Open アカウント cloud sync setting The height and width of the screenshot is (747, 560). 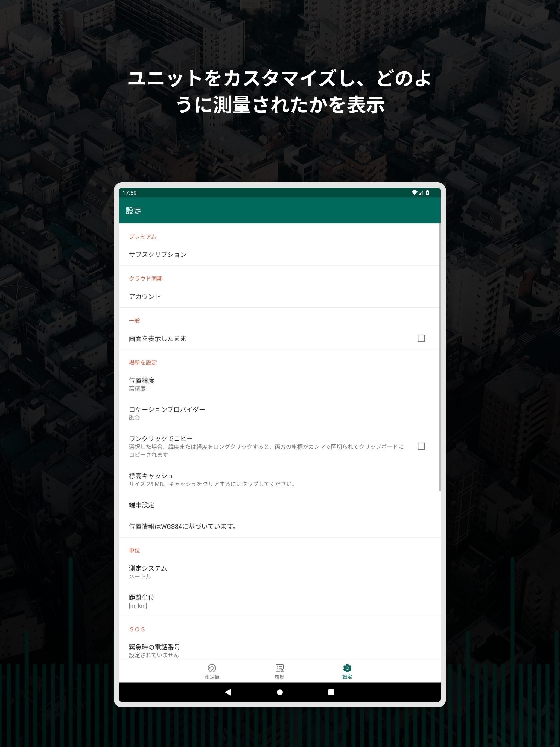coord(280,296)
